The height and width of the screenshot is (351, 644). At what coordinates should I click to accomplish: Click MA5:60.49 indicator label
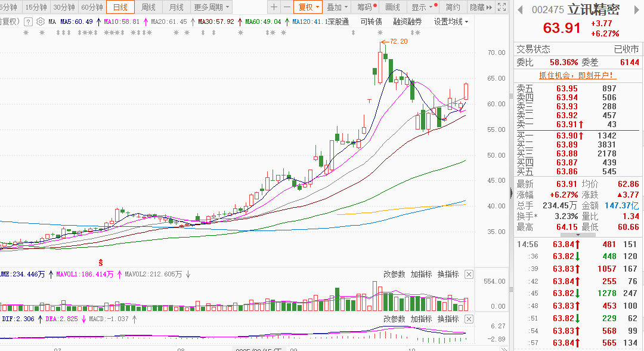(x=76, y=21)
